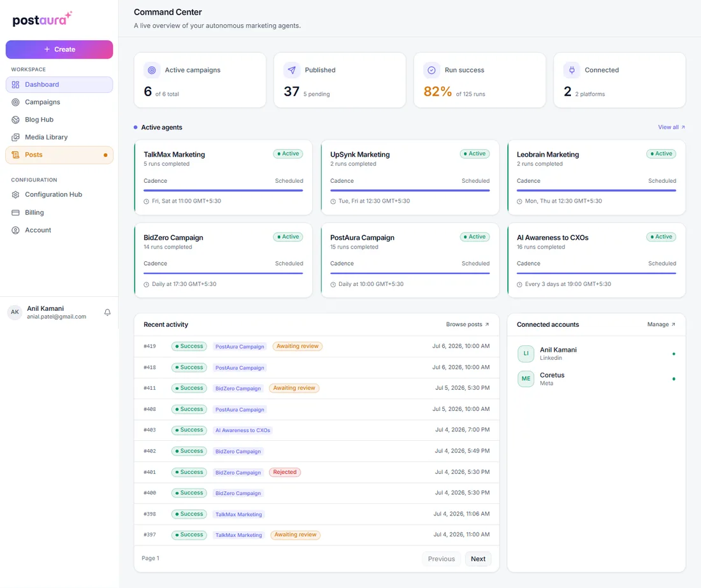Click the Billing card icon
Viewport: 701px width, 588px height.
pos(16,213)
